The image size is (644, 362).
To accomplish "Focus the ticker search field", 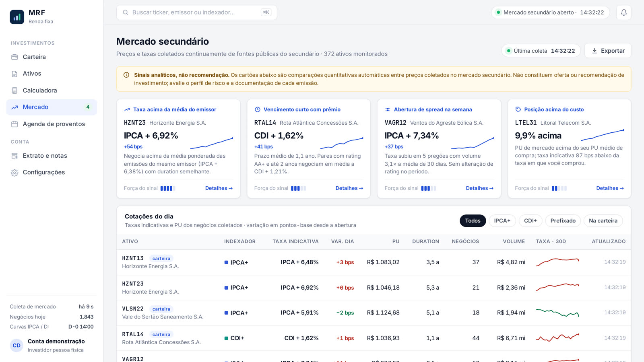I will (196, 12).
